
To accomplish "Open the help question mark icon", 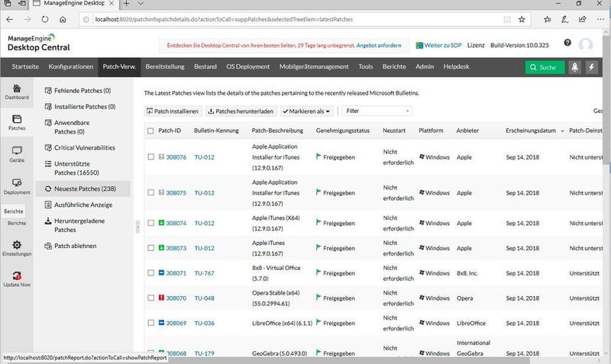I will (567, 43).
